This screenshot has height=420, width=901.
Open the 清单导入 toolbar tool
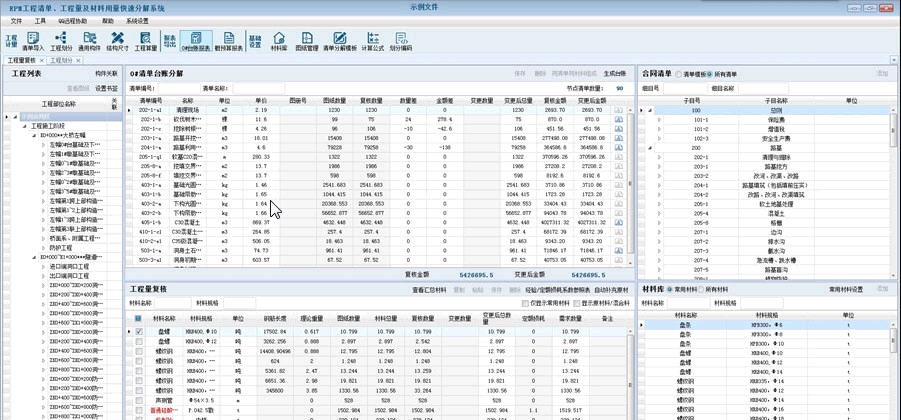(x=33, y=41)
